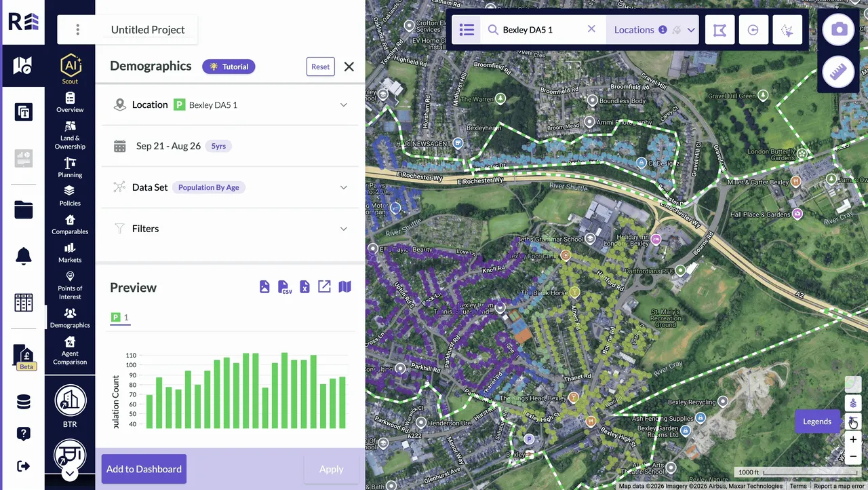Click the greyed-out reports icon
868x490 pixels.
click(x=23, y=159)
